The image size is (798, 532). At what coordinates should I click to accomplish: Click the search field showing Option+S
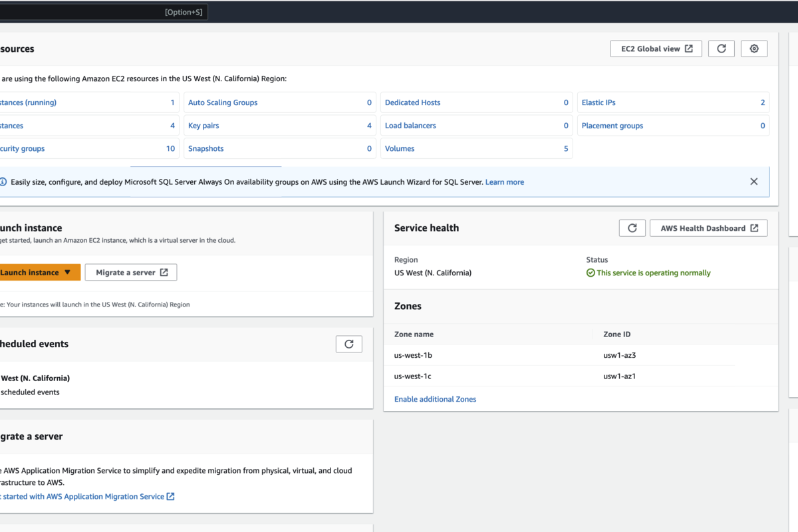click(104, 12)
